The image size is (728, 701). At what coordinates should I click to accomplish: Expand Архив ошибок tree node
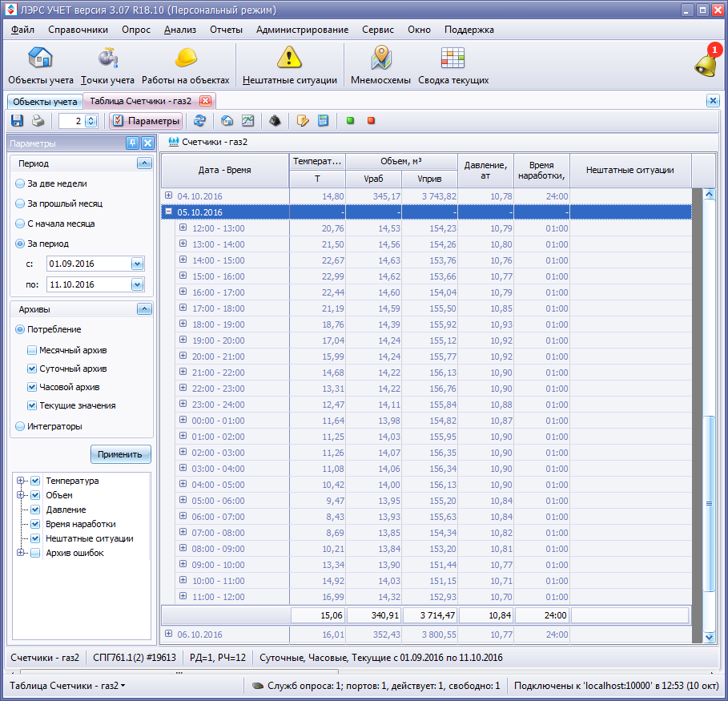click(x=21, y=553)
